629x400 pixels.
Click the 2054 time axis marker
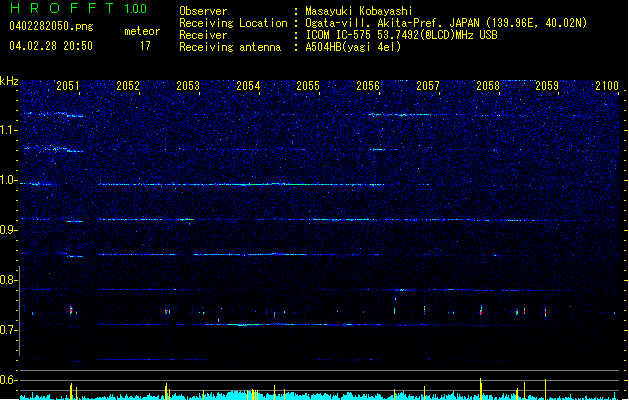[x=248, y=86]
